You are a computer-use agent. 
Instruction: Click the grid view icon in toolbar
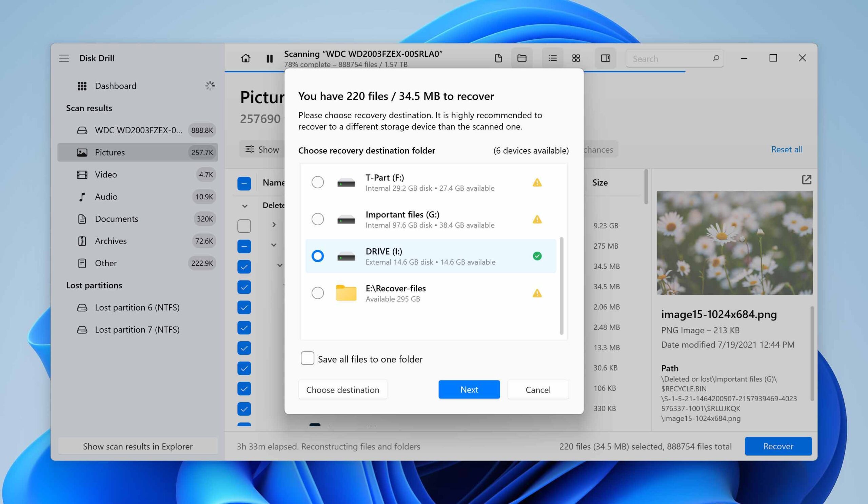click(x=576, y=58)
